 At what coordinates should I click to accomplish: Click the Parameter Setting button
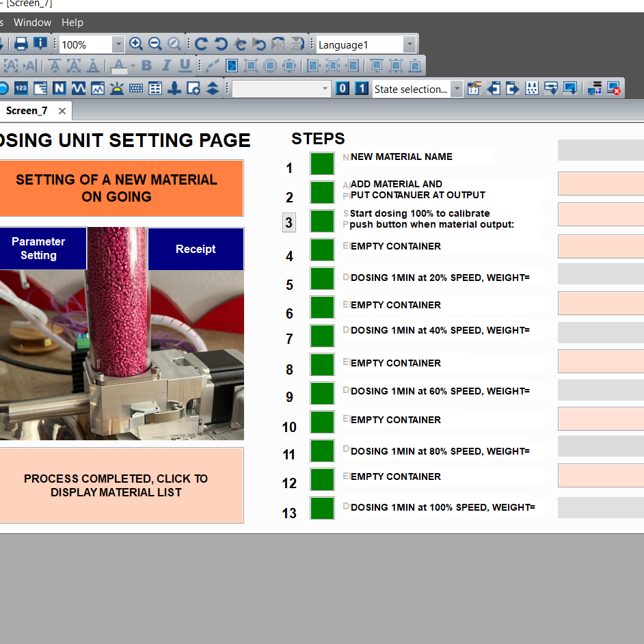(38, 249)
